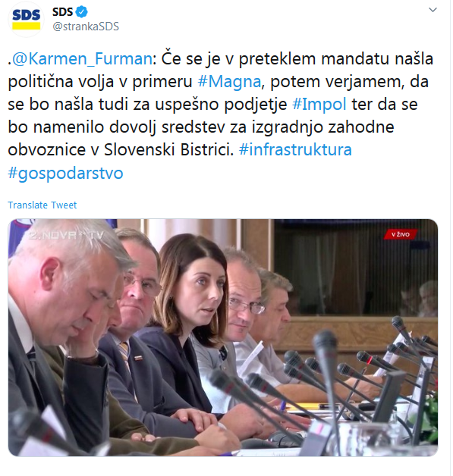Click the red V ŽIVO badge in photo

pos(400,234)
